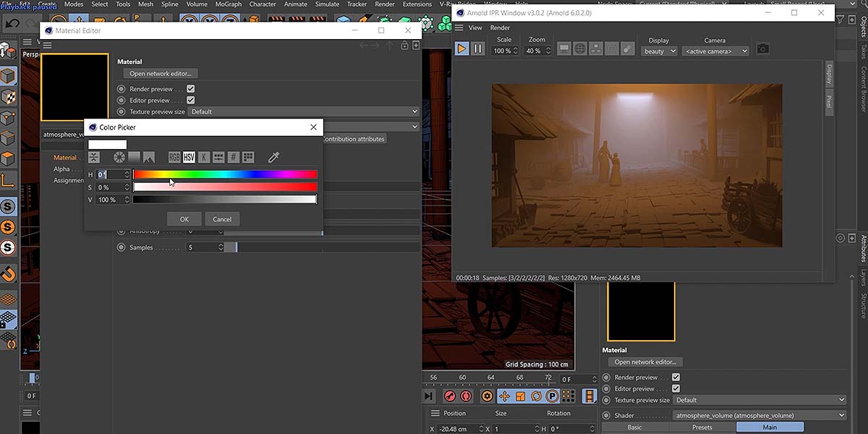This screenshot has height=434, width=868.
Task: Click Samples animation dot in Material Editor
Action: point(122,247)
